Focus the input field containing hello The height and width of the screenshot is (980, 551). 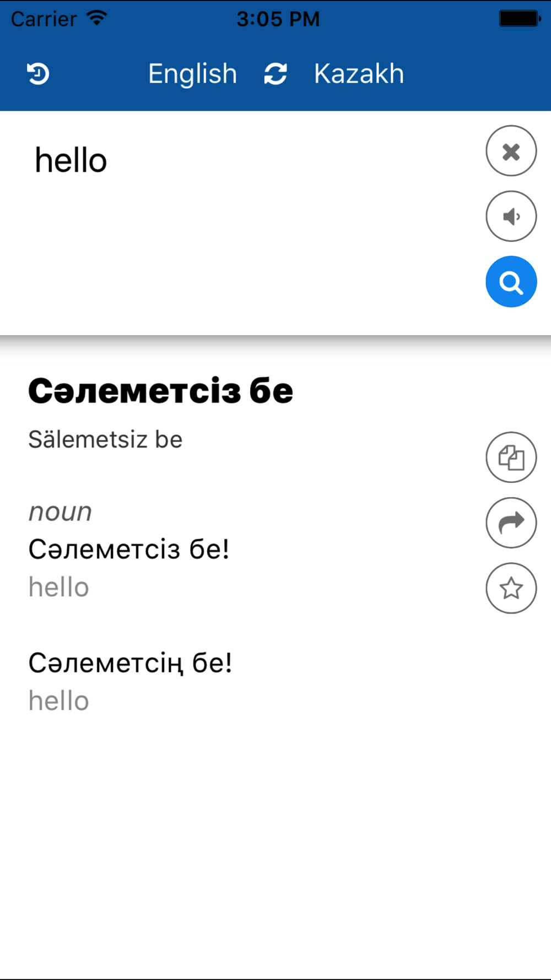coord(242,220)
